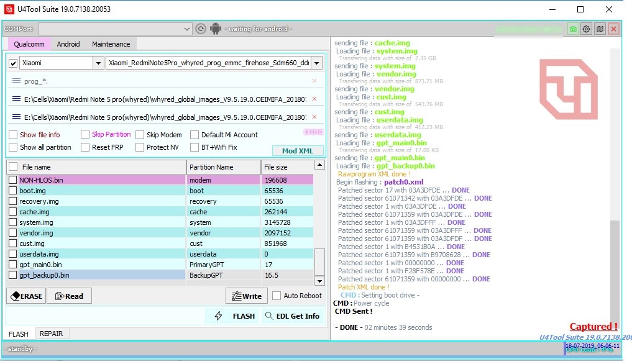Screen dimensions: 632x364
Task: Click the Partition Name column header
Action: [x=223, y=167]
